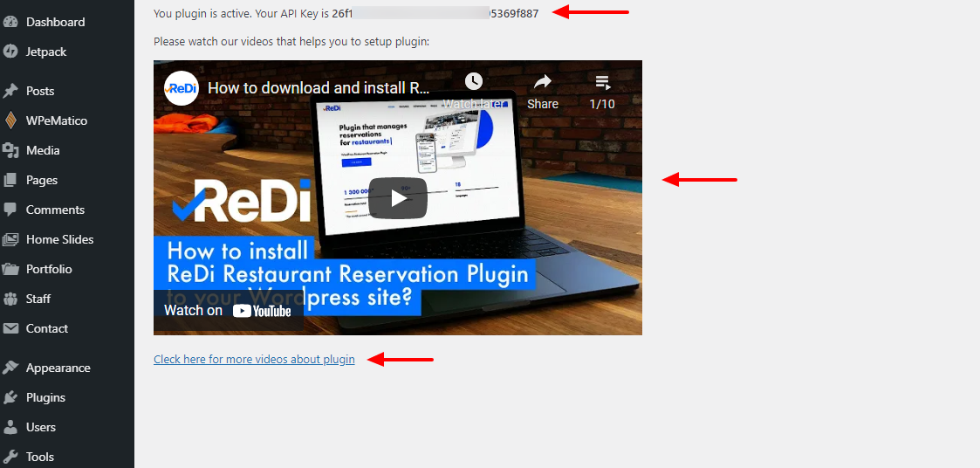The image size is (980, 468).
Task: Click the Users person icon
Action: (10, 427)
